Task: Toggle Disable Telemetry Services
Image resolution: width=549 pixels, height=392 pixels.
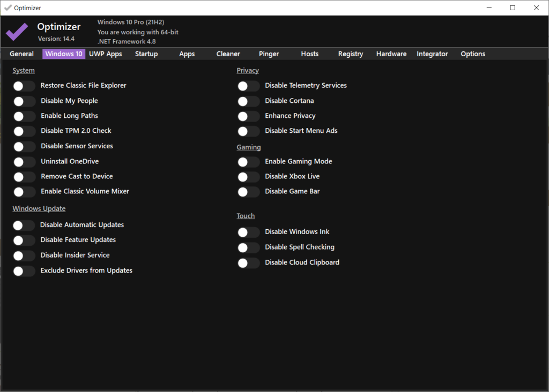Action: [x=248, y=86]
